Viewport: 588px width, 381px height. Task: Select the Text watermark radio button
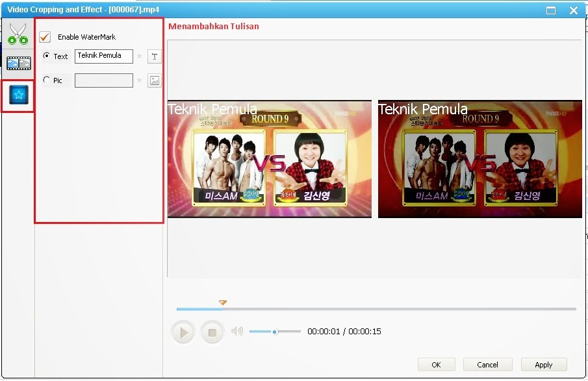point(45,56)
